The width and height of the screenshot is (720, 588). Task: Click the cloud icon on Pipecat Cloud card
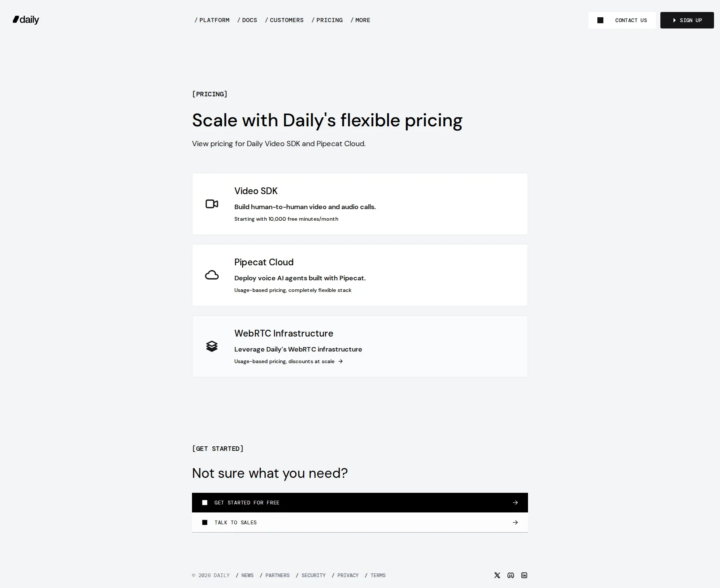[212, 275]
